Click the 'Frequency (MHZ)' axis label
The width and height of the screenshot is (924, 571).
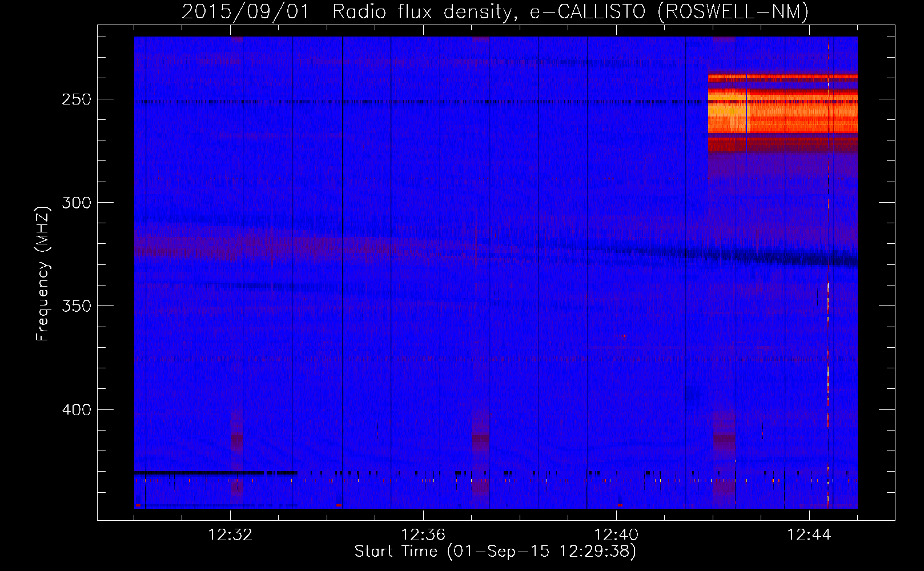(x=43, y=274)
